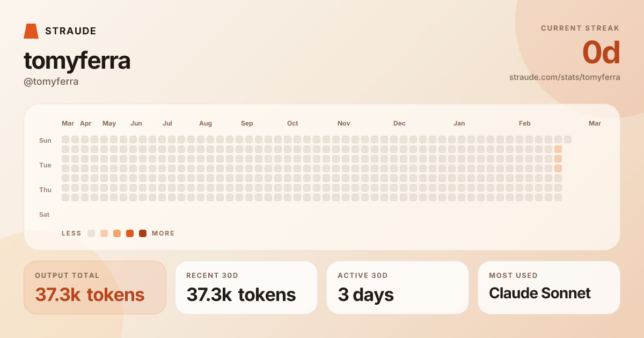
Task: Click the STRAUDE brand name text
Action: click(71, 31)
